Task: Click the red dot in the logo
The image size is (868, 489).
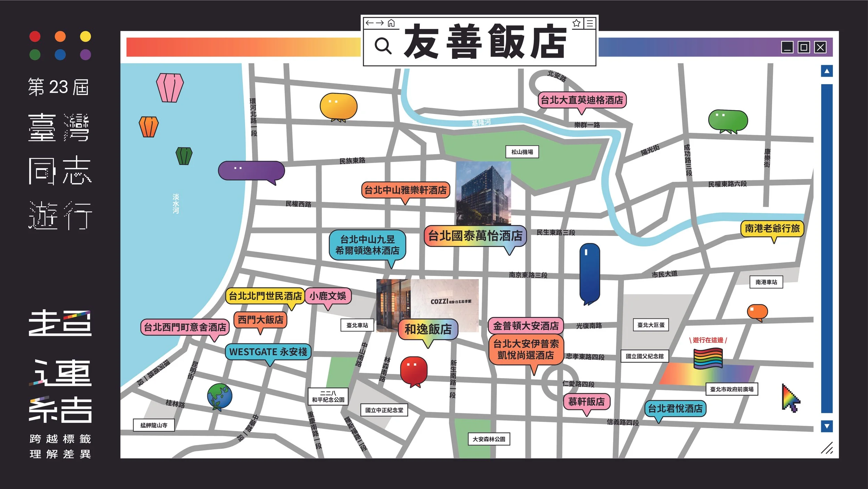Action: click(x=35, y=36)
